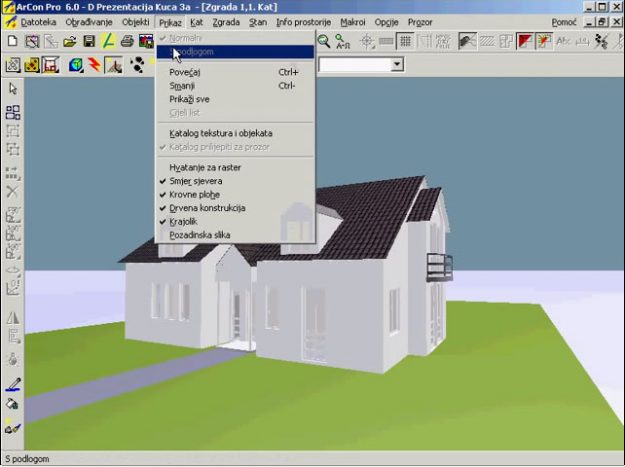625x467 pixels.
Task: Click the delete X tool in sidebar
Action: pos(13,191)
